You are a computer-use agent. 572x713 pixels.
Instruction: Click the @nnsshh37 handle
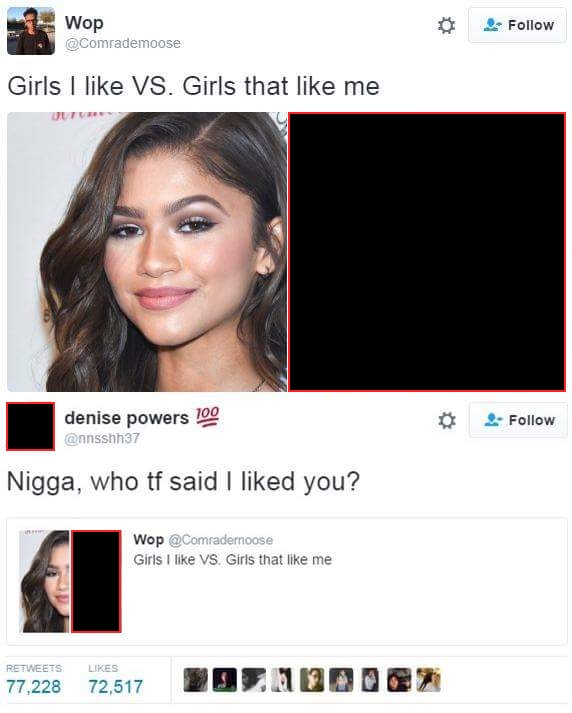click(102, 439)
